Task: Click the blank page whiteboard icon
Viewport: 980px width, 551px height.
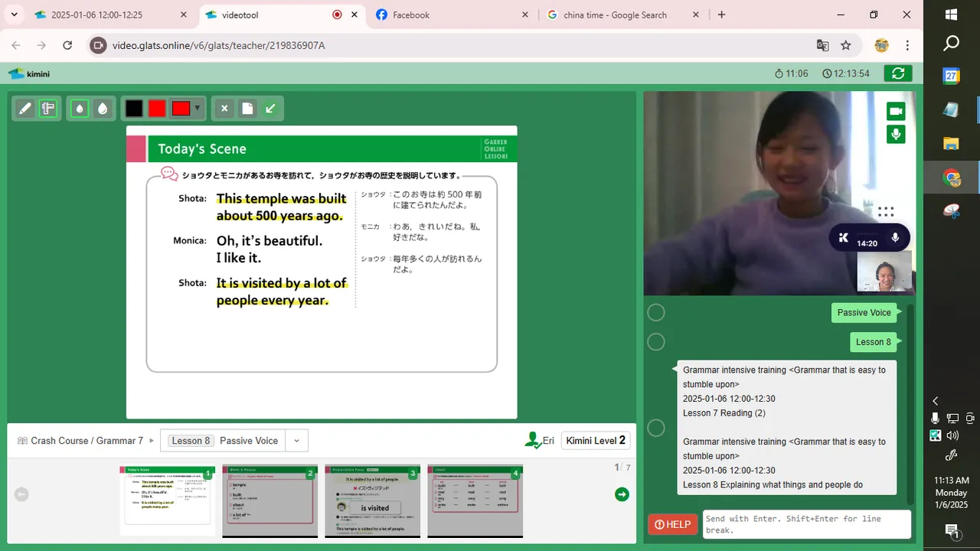Action: [x=247, y=109]
